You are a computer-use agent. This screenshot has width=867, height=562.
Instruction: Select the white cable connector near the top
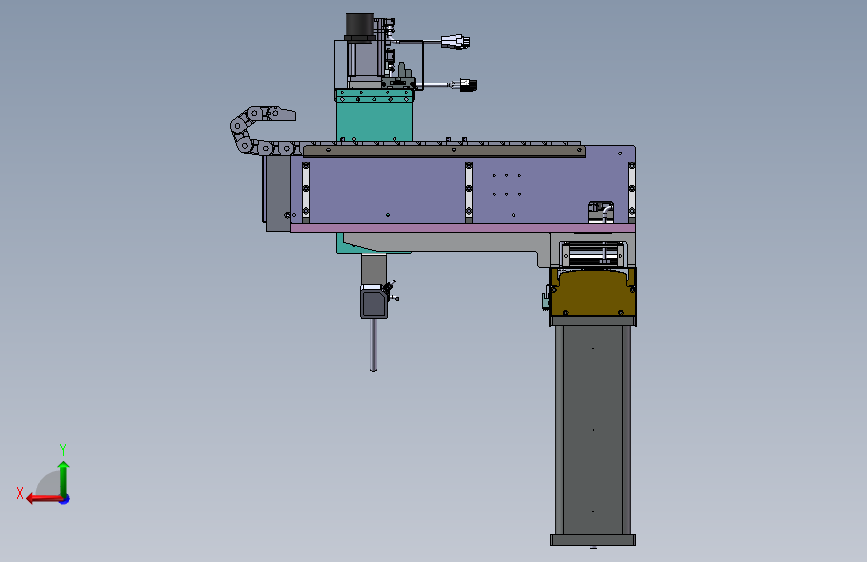click(455, 41)
